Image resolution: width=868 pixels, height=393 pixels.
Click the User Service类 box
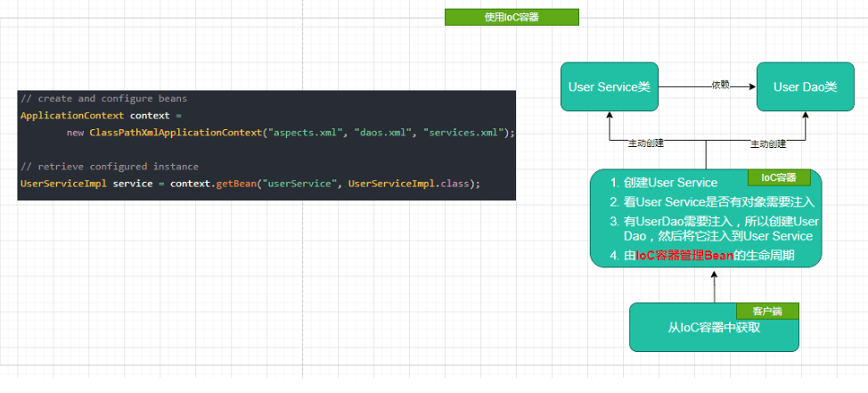point(610,87)
